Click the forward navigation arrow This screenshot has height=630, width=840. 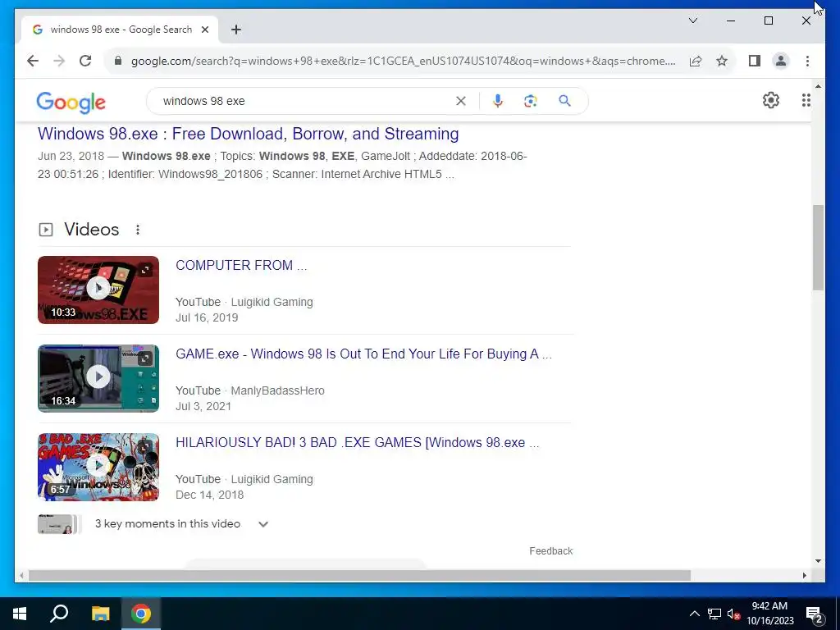click(x=59, y=61)
